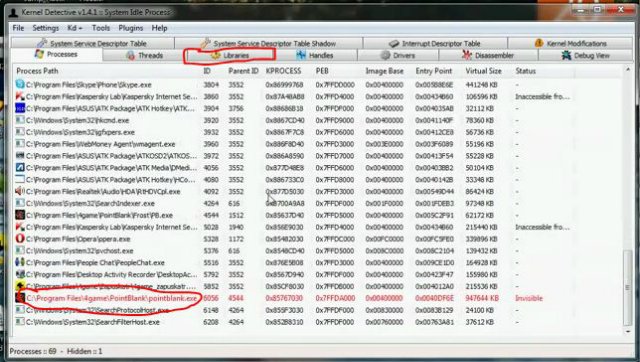Click virtual size 947644 KB

point(482,298)
